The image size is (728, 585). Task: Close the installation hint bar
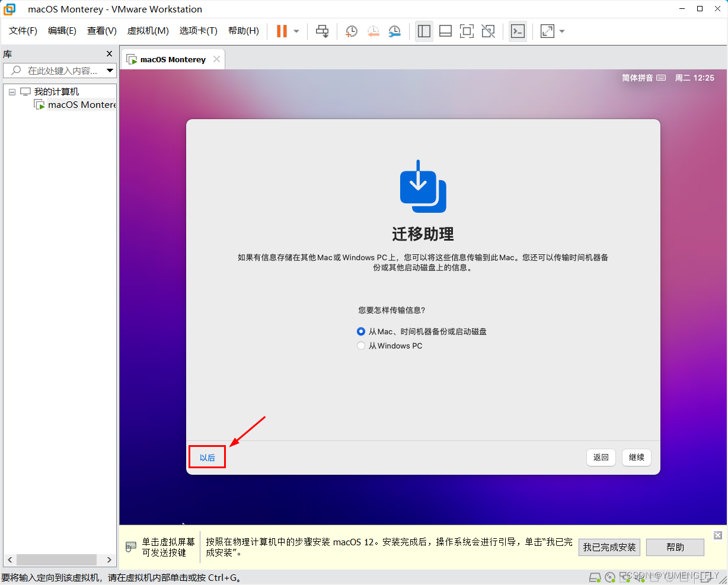717,535
